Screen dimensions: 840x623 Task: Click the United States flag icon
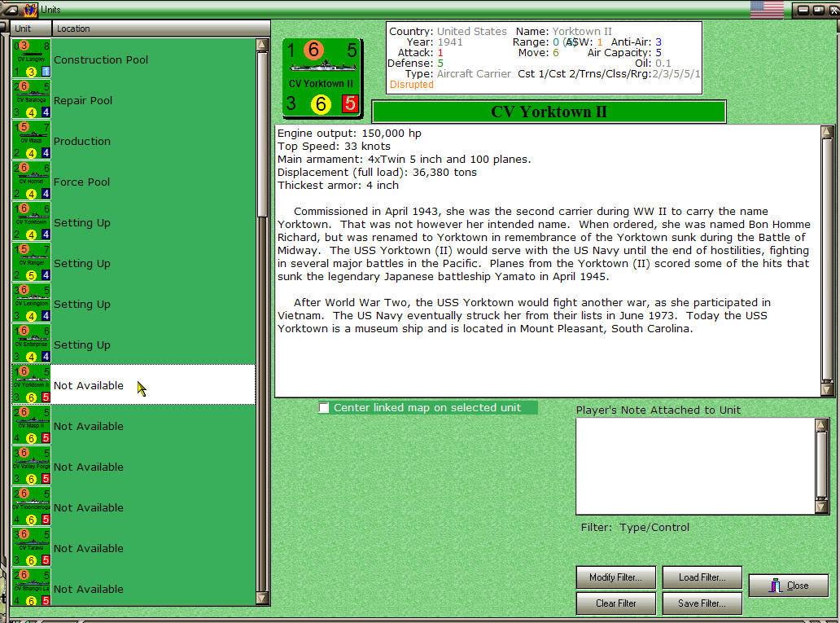coord(767,9)
